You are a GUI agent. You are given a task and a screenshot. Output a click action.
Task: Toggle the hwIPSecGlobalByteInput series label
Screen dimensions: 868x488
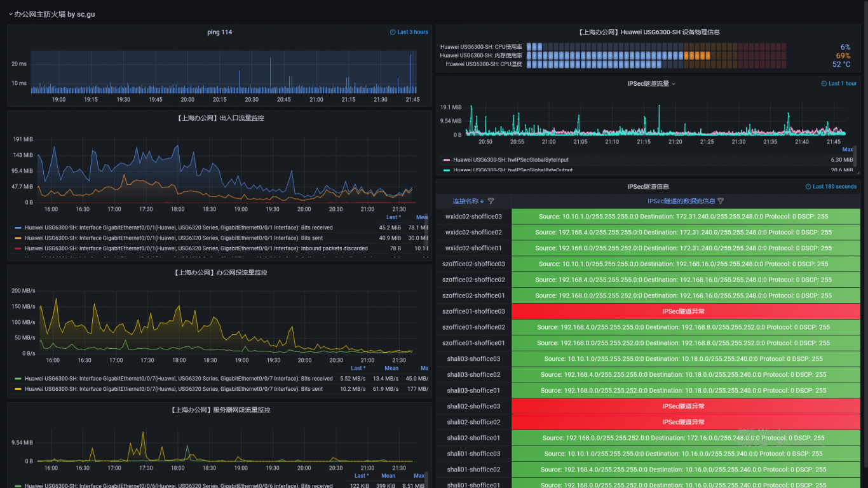(x=511, y=160)
